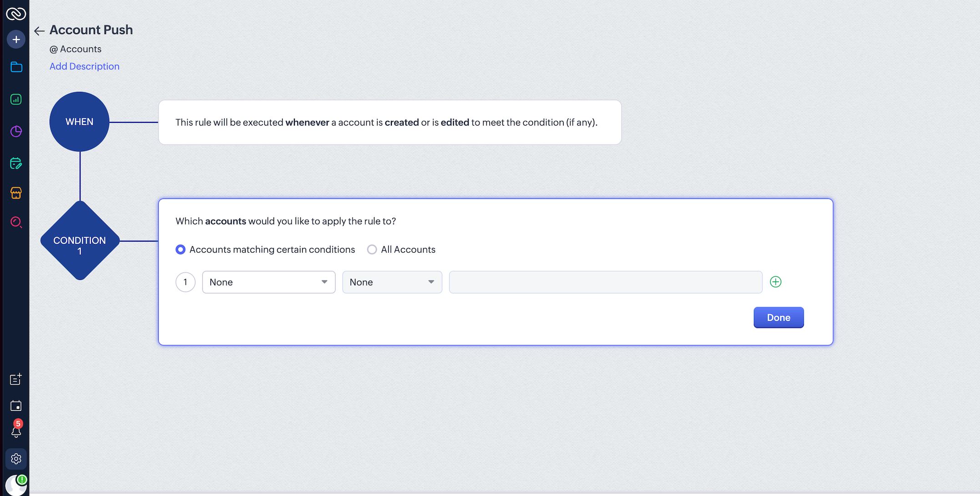This screenshot has width=980, height=496.
Task: Open the calendar icon near sidebar bottom
Action: [x=16, y=405]
